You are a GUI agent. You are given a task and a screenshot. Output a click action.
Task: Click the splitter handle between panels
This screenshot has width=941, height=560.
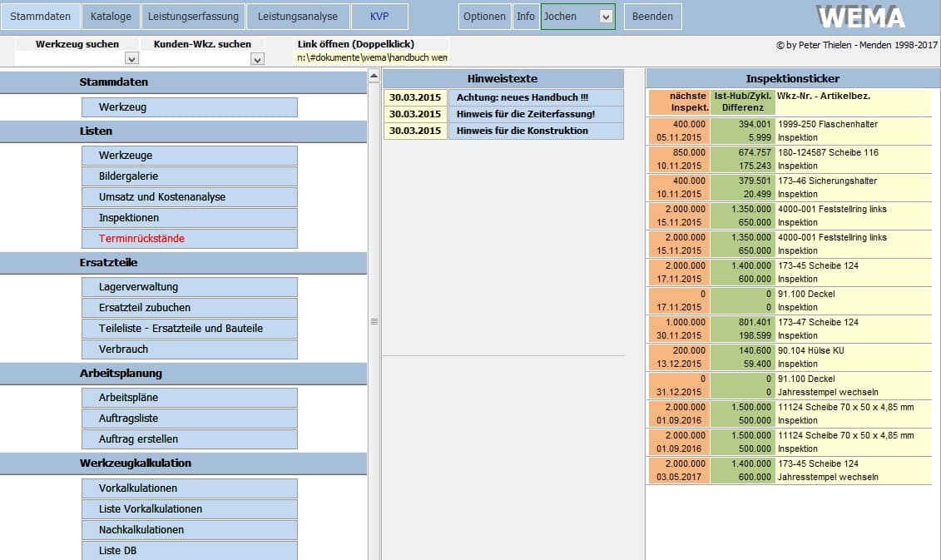point(374,321)
